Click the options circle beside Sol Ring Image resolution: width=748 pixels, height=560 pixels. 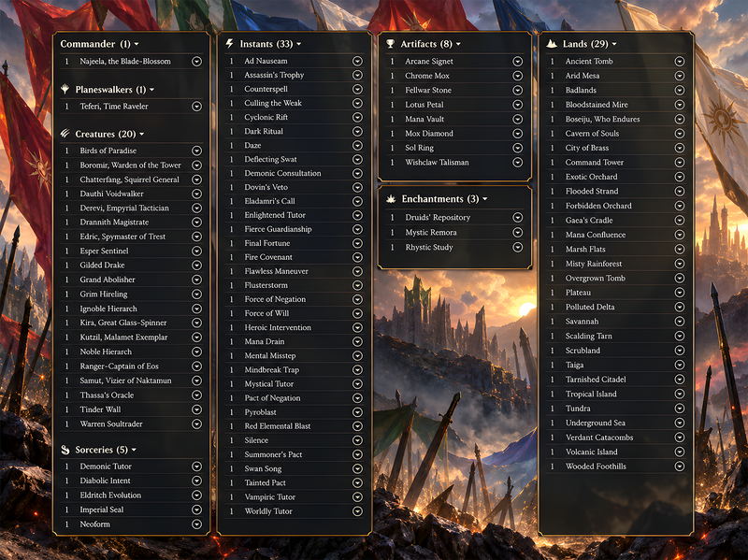518,148
